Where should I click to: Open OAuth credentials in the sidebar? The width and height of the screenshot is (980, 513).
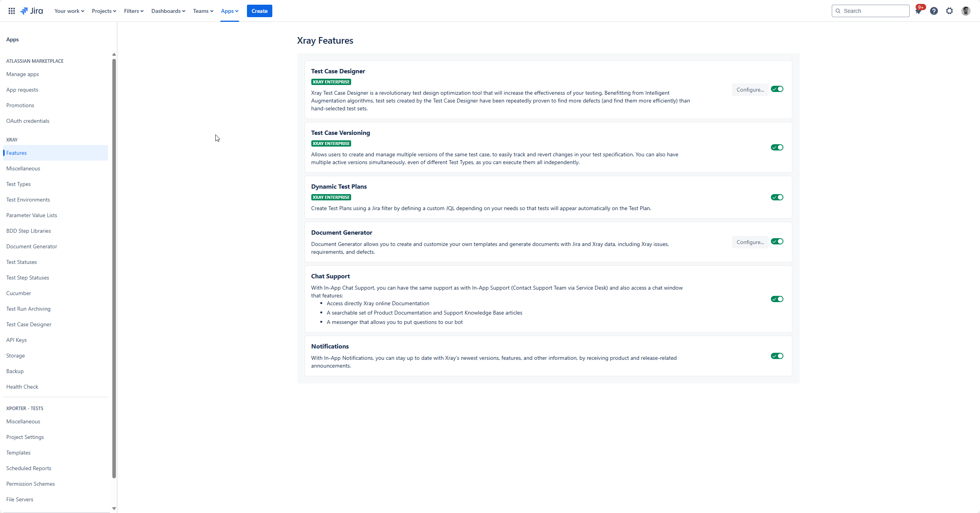(55, 121)
